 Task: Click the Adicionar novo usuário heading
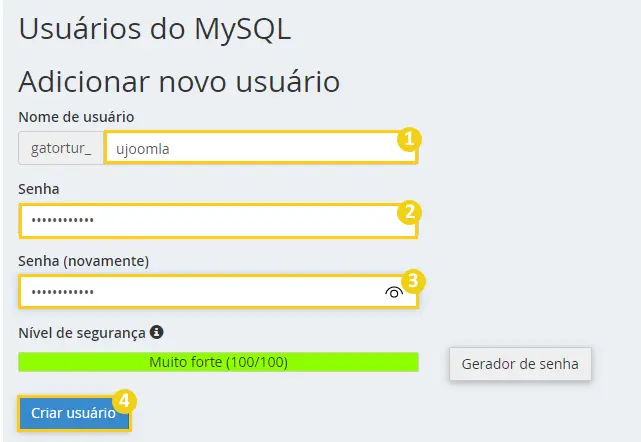click(x=179, y=82)
